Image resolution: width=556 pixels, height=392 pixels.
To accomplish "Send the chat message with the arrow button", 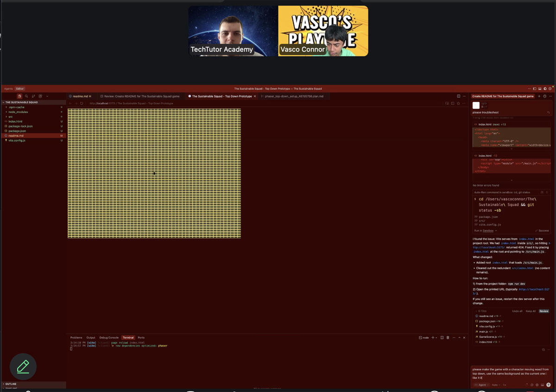I will tap(548, 385).
